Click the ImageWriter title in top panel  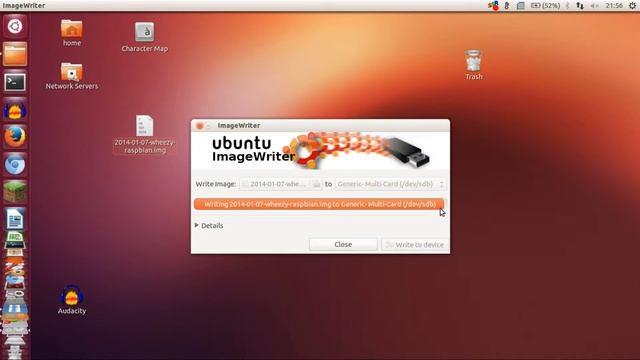point(24,6)
